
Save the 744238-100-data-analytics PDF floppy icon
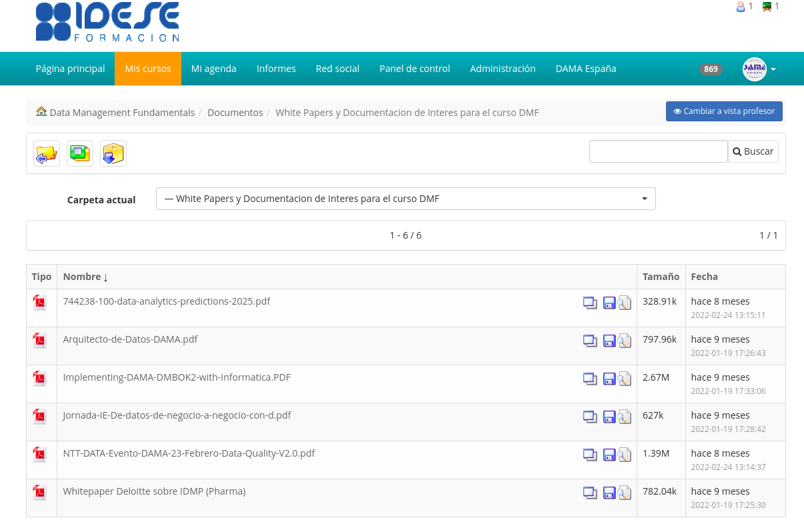tap(609, 303)
